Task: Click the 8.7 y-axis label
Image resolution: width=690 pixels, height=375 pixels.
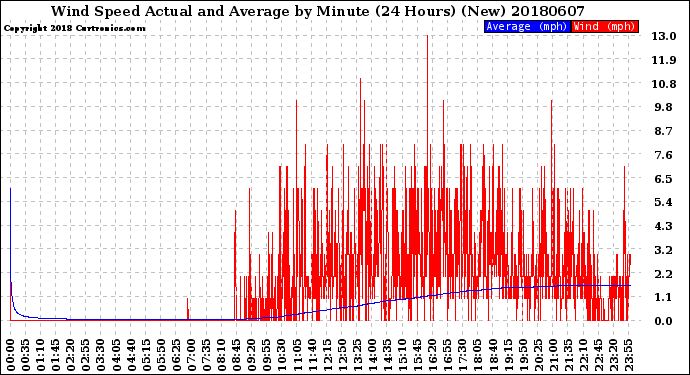Action: coord(664,131)
